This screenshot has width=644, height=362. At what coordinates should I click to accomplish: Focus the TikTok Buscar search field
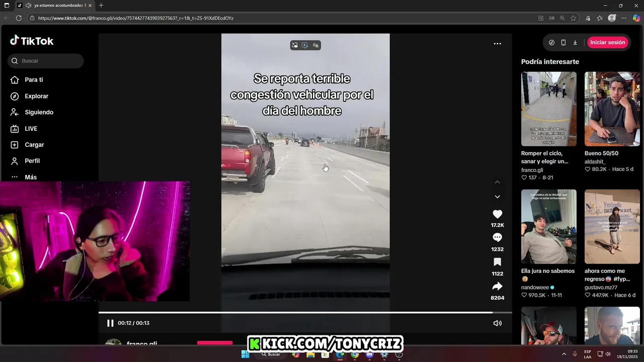46,61
